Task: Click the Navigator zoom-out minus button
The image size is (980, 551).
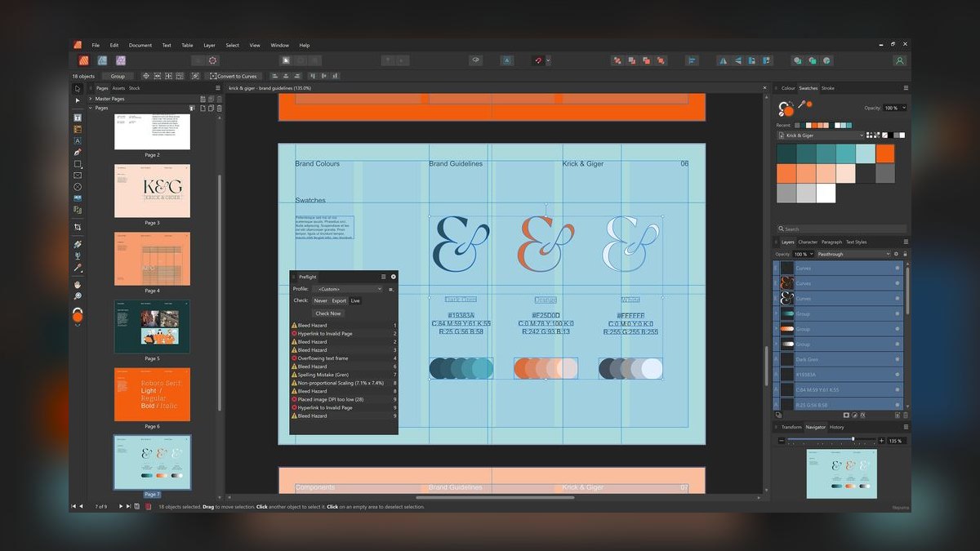Action: click(782, 441)
